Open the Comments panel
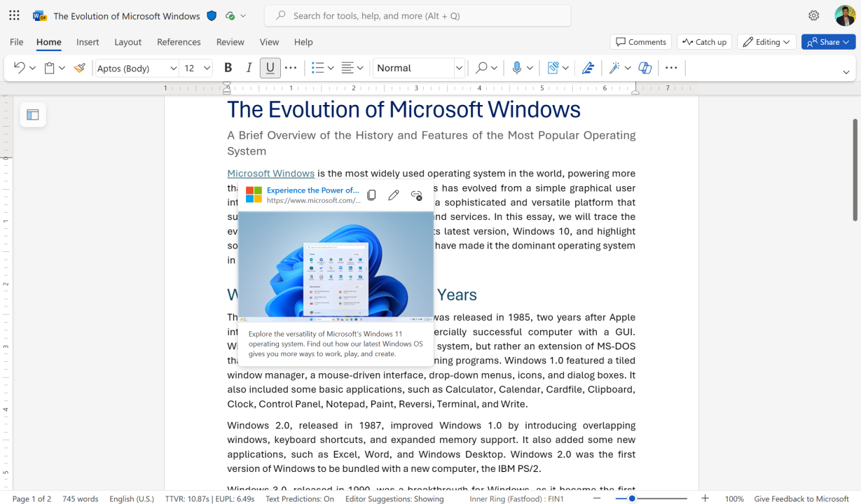 coord(640,41)
